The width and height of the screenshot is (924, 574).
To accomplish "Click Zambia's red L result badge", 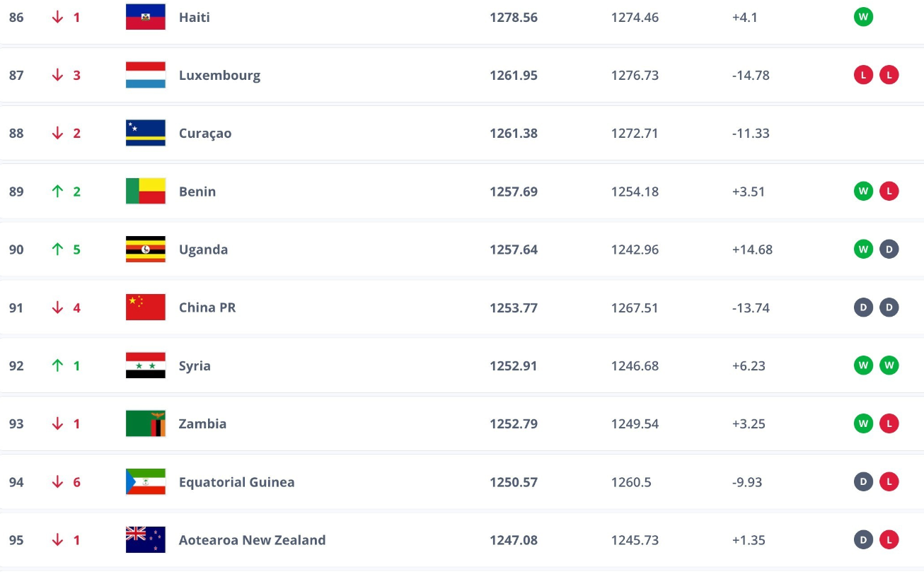I will pos(889,423).
